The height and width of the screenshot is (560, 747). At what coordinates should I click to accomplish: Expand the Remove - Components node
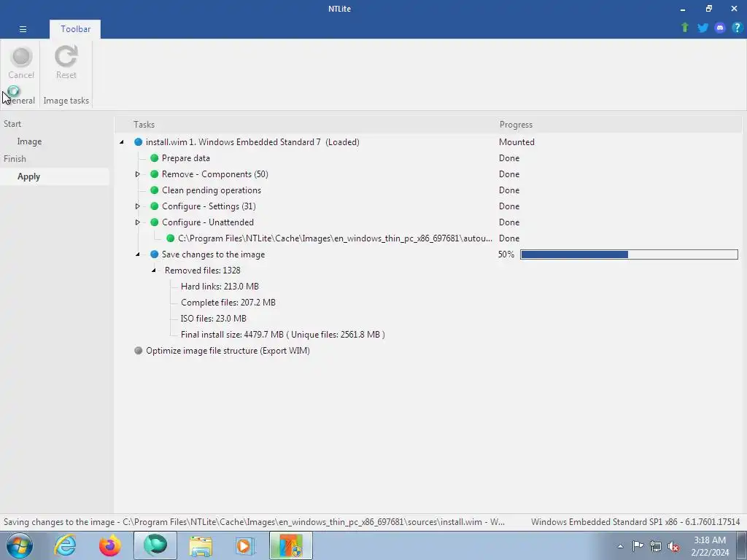(x=138, y=174)
